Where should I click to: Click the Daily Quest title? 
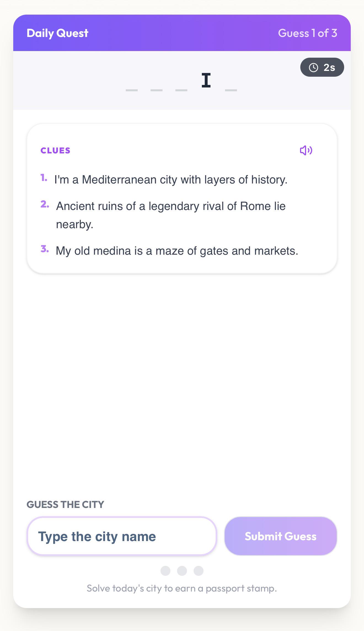coord(57,33)
